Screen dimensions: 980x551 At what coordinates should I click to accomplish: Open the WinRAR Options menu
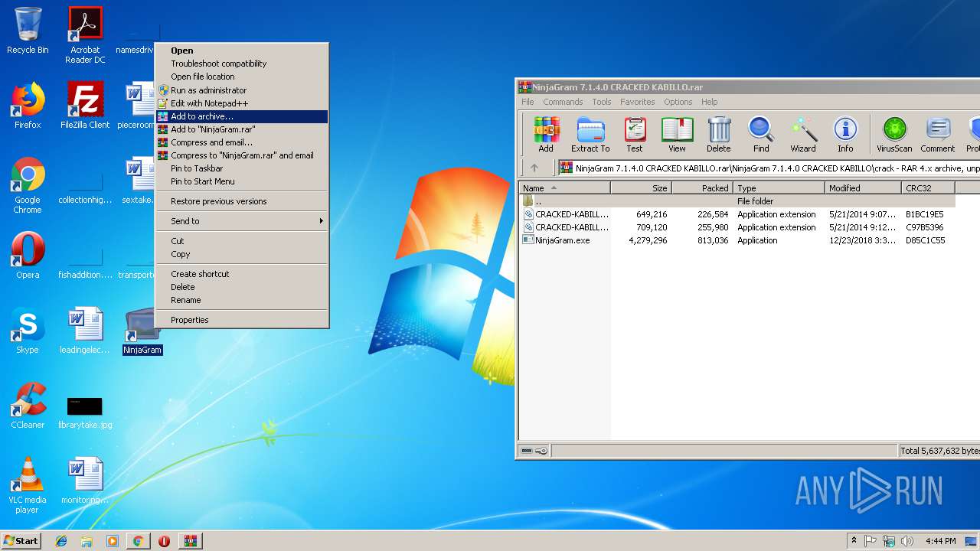[x=678, y=102]
